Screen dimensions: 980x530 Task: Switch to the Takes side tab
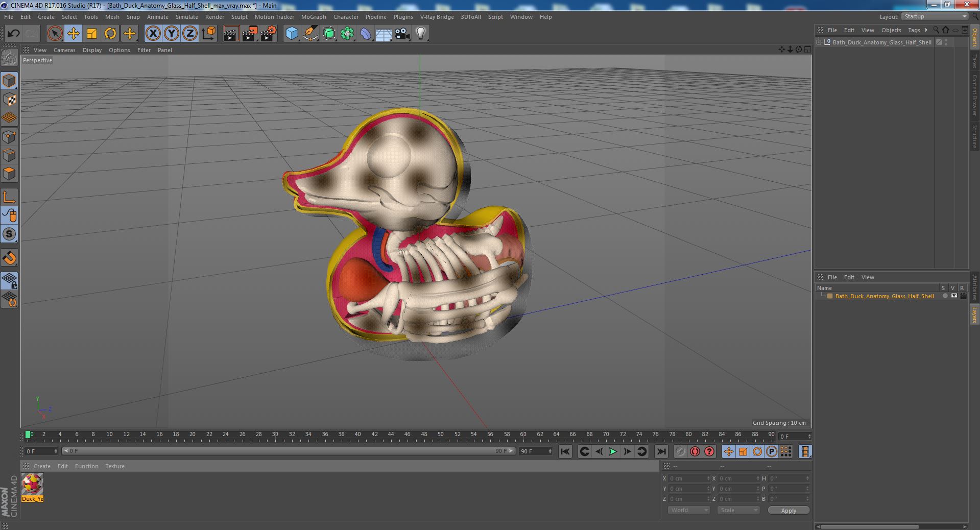coord(974,61)
